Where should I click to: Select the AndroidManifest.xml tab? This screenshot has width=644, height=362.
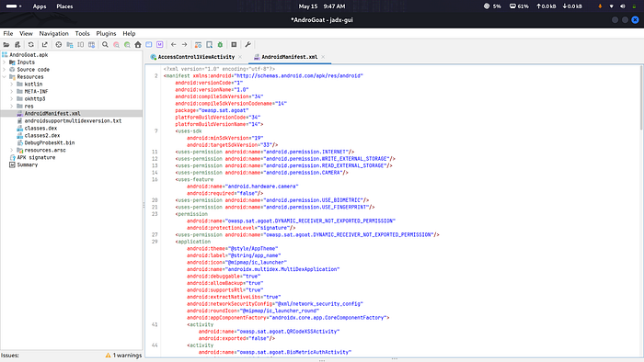[289, 57]
